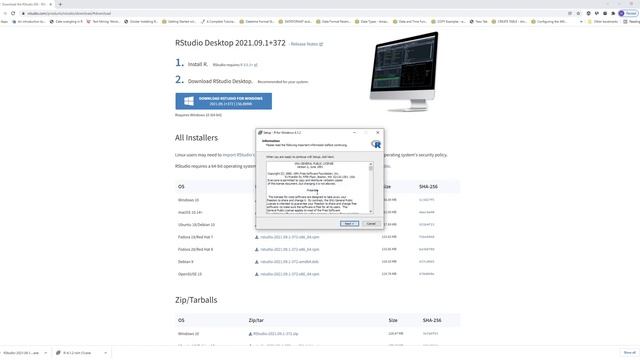Click the SHA-256 column header in installers table
Screen dimensions: 640x360
(x=428, y=187)
